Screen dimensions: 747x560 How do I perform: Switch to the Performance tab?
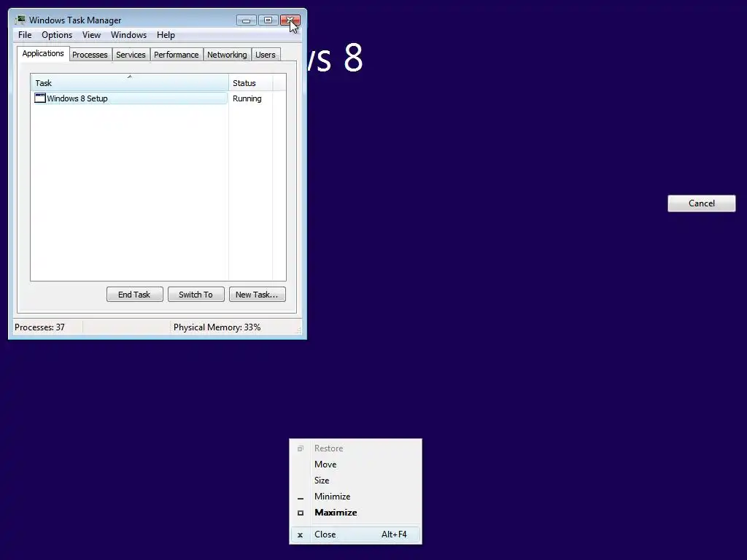click(x=177, y=55)
